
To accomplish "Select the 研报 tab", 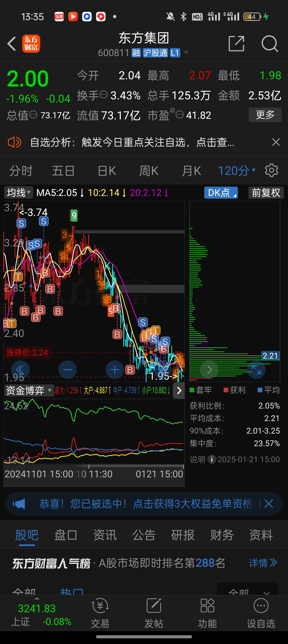I will (x=183, y=535).
